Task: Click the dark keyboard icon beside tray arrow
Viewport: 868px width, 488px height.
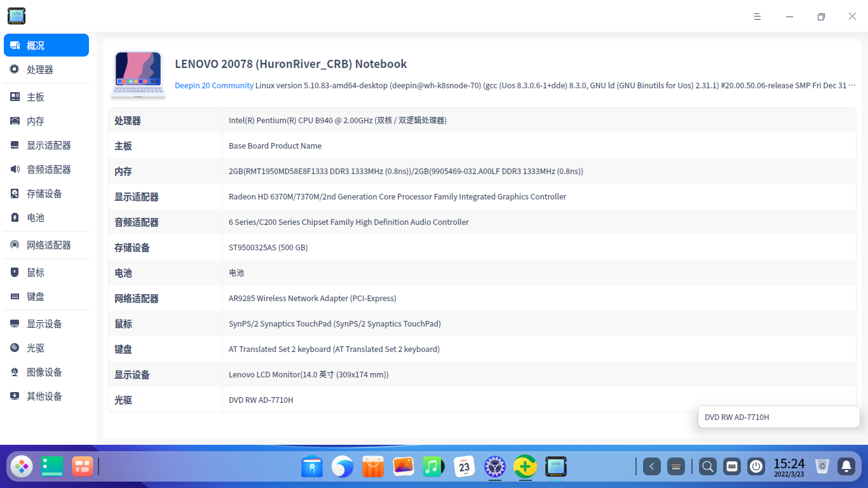Action: 676,467
